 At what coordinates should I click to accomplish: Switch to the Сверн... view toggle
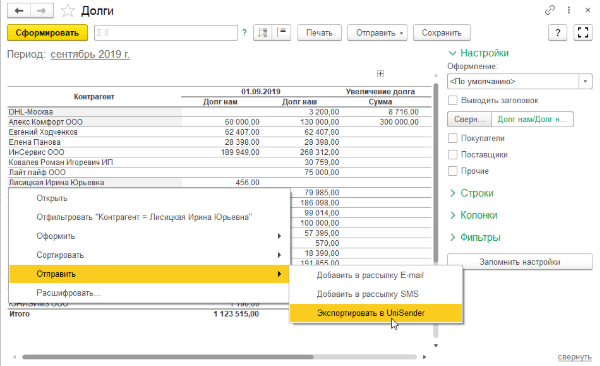pos(469,119)
